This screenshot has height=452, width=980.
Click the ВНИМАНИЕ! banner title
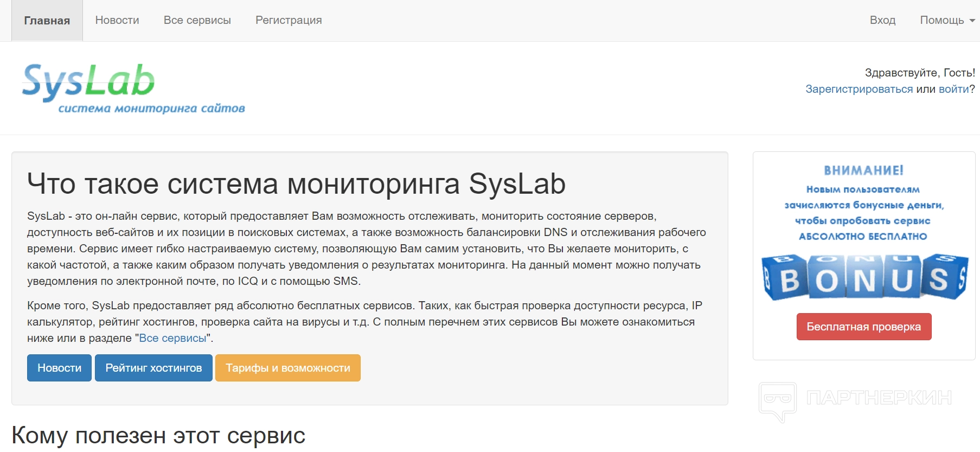click(864, 170)
